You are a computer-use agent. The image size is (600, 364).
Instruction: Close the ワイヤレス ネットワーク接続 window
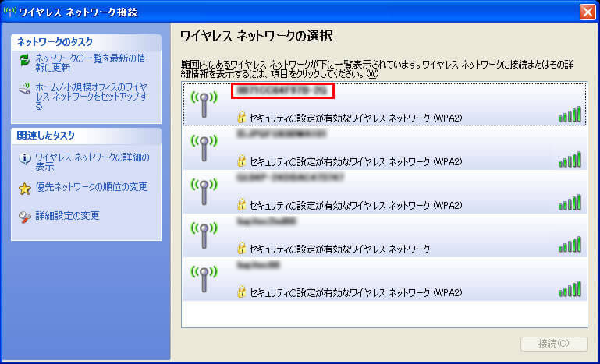(588, 12)
